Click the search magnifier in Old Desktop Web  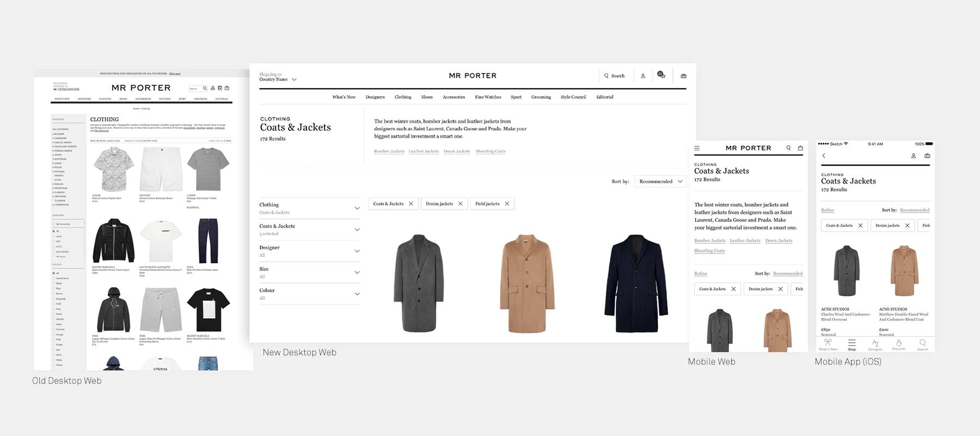coord(205,88)
